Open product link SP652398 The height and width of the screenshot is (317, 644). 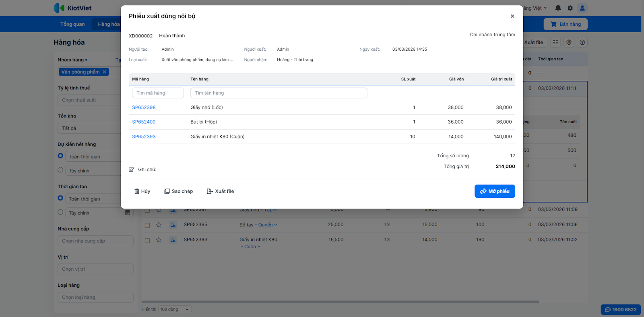click(144, 107)
